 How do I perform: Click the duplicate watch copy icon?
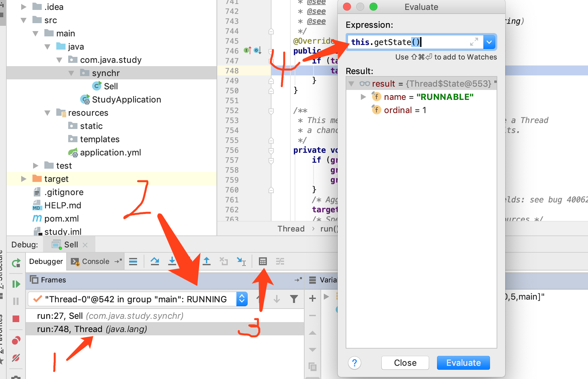313,366
